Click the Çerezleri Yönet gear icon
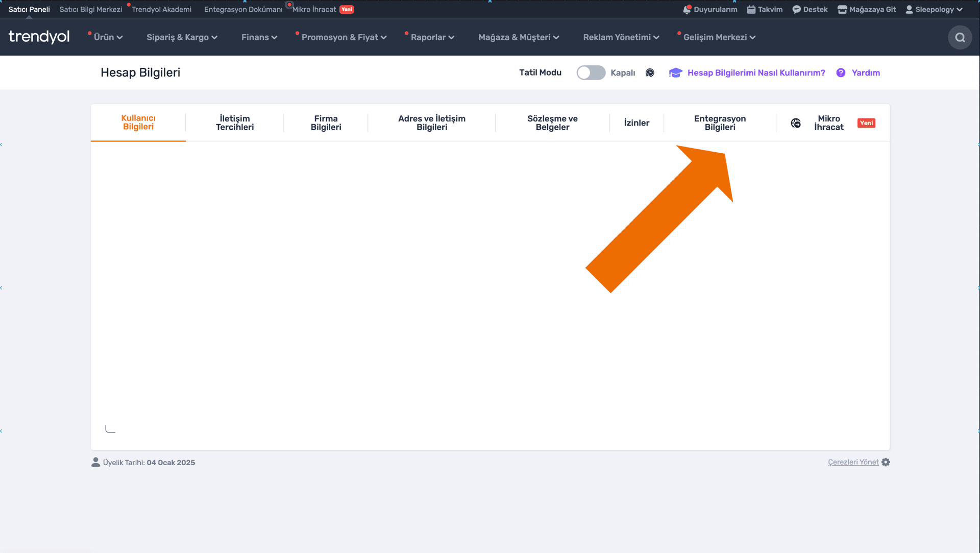 pos(886,462)
